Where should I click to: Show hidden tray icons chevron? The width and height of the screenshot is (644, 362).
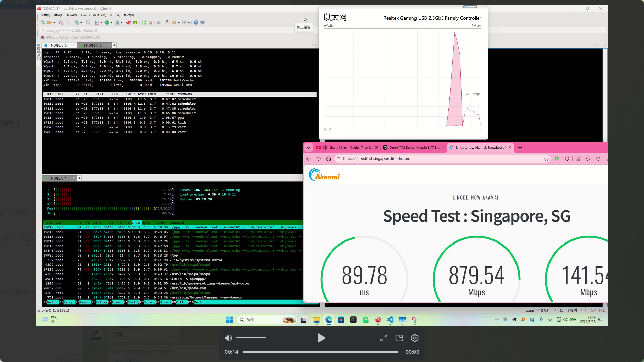click(x=496, y=320)
